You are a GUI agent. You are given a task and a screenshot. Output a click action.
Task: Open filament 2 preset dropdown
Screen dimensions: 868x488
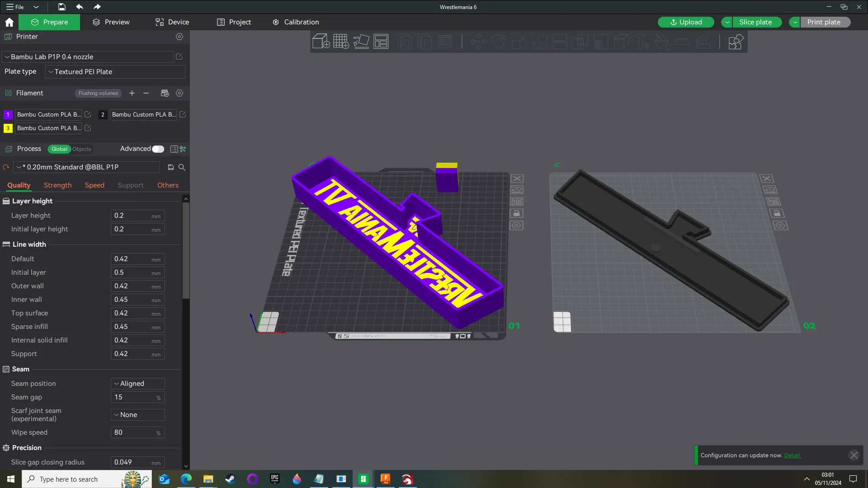point(143,115)
